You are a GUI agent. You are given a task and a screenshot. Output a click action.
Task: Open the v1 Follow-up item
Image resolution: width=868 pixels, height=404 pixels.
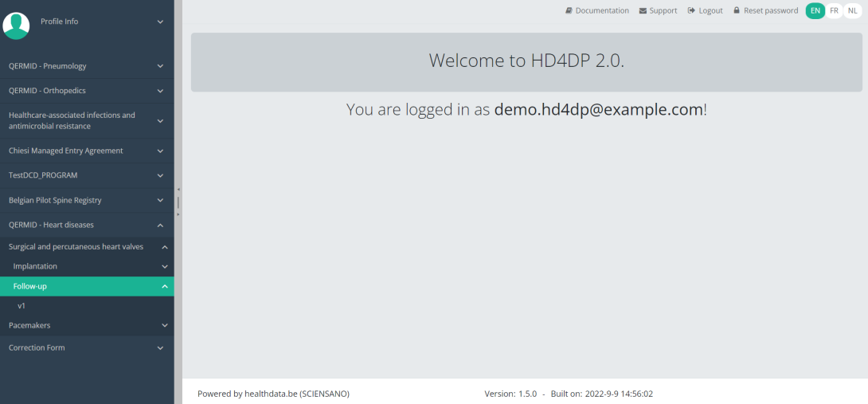point(22,306)
